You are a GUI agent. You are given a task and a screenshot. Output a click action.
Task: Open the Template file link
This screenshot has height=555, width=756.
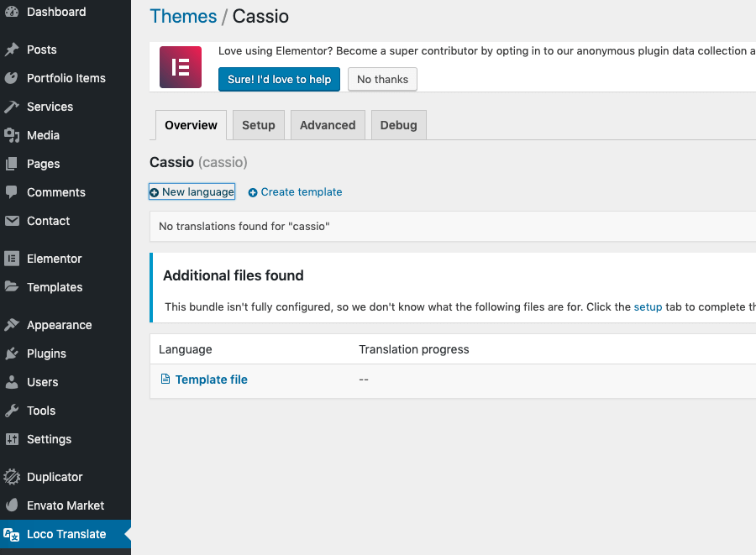click(x=211, y=380)
